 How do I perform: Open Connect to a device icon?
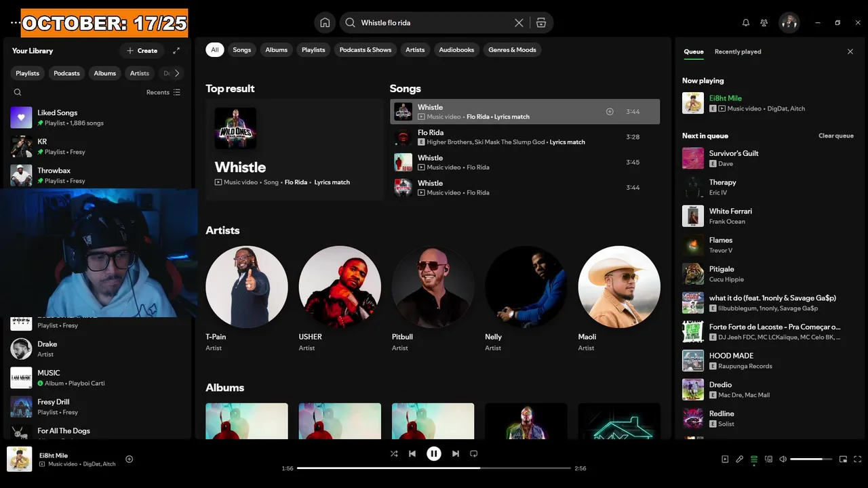pyautogui.click(x=768, y=459)
